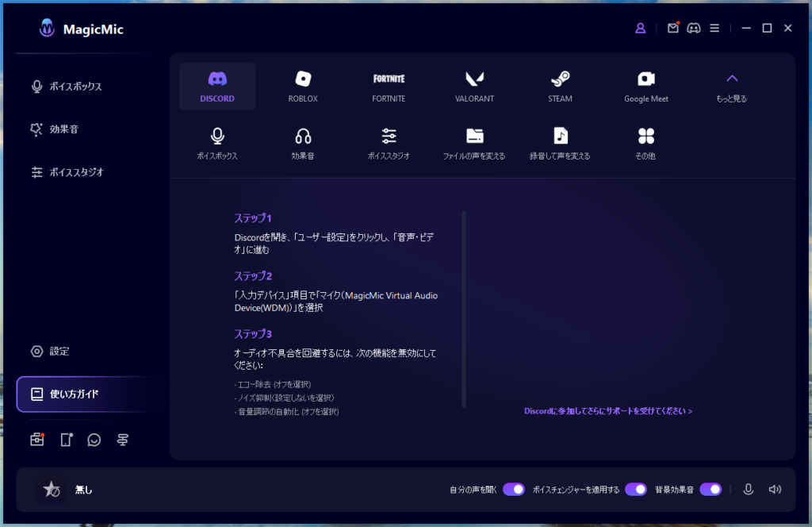The width and height of the screenshot is (812, 527).
Task: Click the favorite star icon beside 無し
Action: tap(52, 489)
